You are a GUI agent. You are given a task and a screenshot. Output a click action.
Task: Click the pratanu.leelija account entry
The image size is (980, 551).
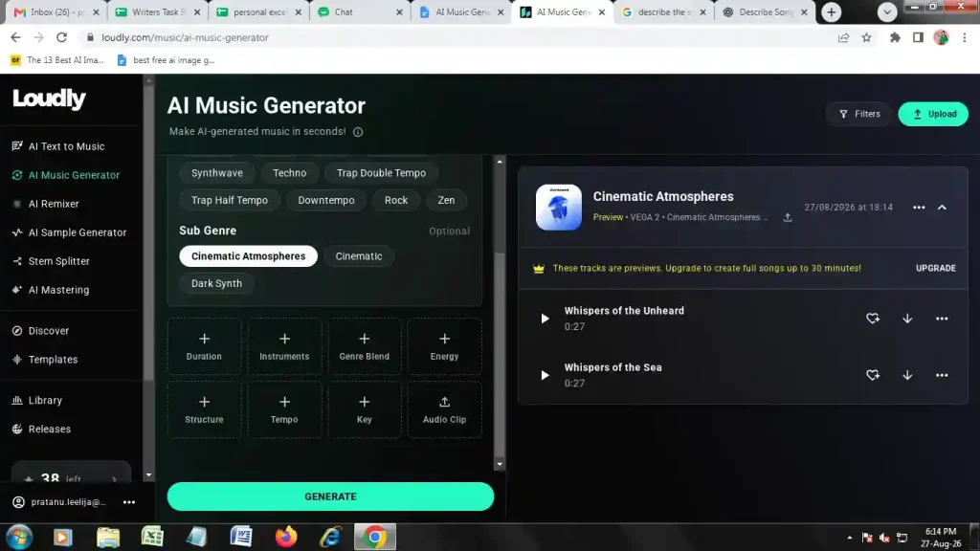tap(60, 502)
